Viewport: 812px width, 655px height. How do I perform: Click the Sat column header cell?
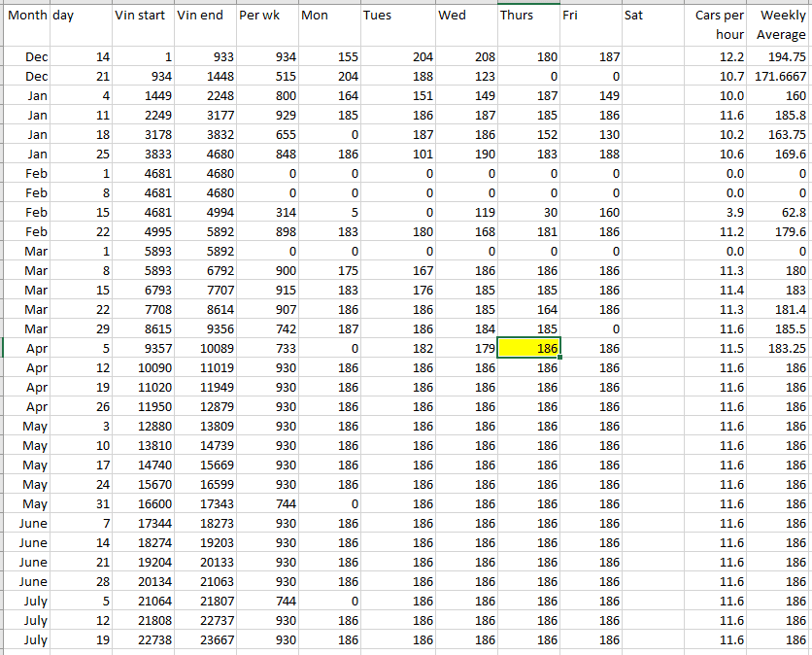[x=653, y=17]
